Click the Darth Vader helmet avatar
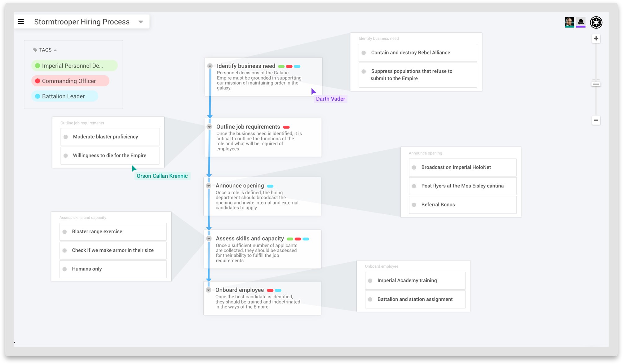 581,22
